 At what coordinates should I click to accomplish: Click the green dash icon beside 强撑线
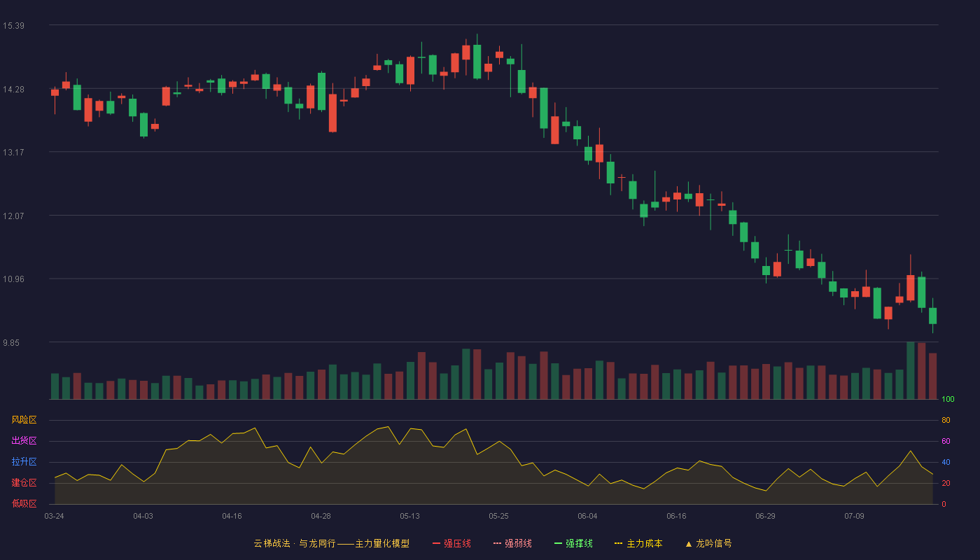click(558, 543)
